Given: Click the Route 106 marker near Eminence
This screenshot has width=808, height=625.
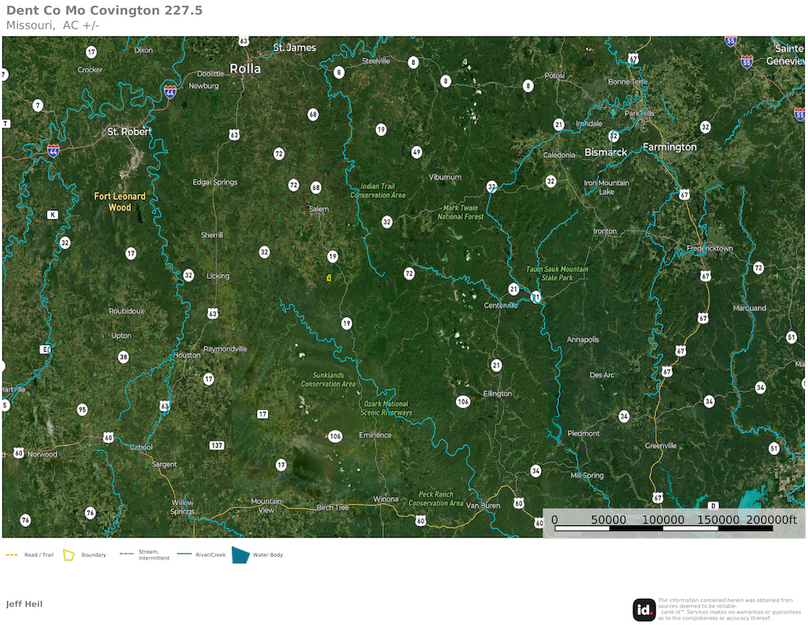Looking at the screenshot, I should click(x=335, y=436).
